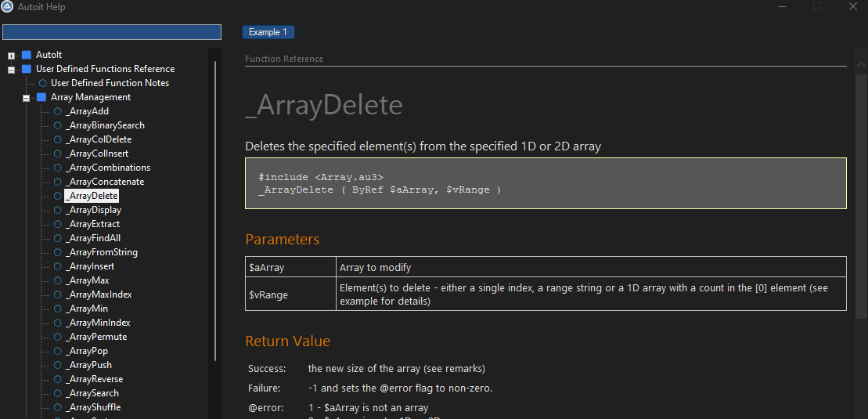Click the Array Management book icon

coord(41,97)
